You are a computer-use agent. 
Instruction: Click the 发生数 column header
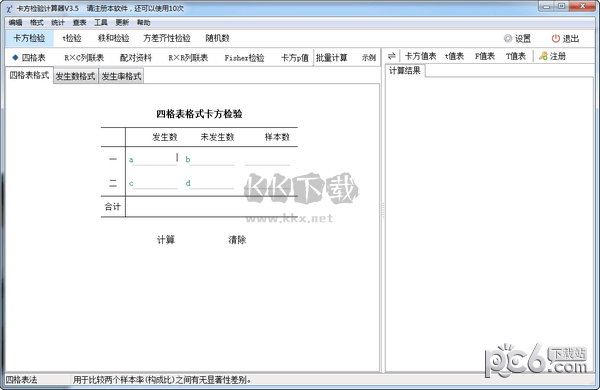point(165,137)
